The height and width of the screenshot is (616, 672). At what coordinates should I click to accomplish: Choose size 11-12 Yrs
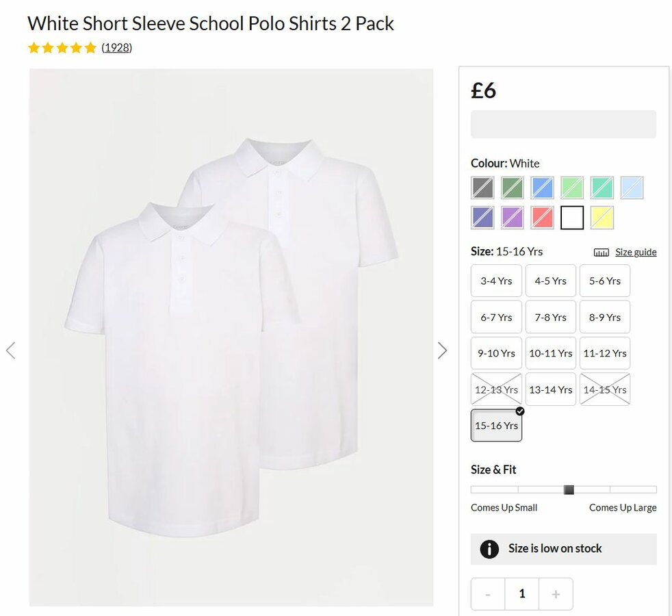605,353
